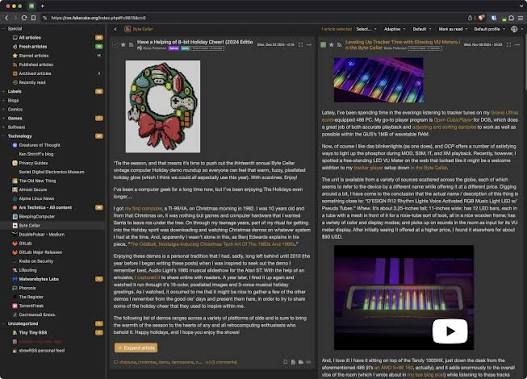
Task: Click the Byte Cellar icon in the headline bar
Action: click(x=127, y=29)
